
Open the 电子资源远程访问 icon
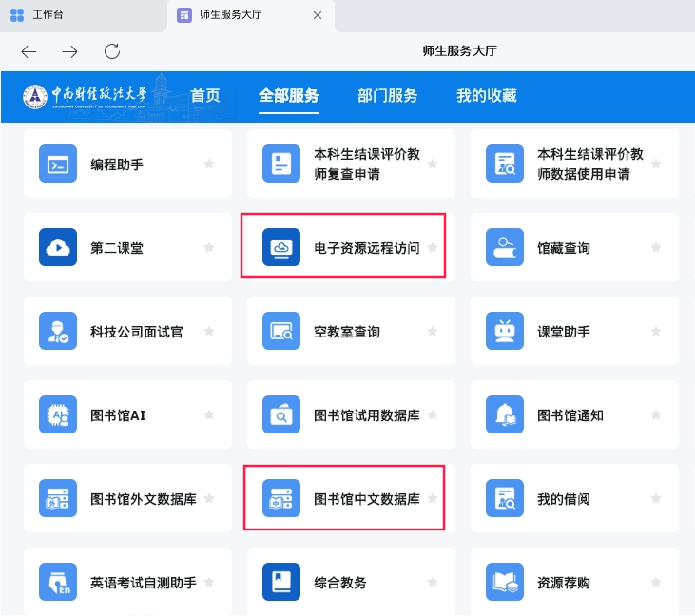pyautogui.click(x=281, y=247)
